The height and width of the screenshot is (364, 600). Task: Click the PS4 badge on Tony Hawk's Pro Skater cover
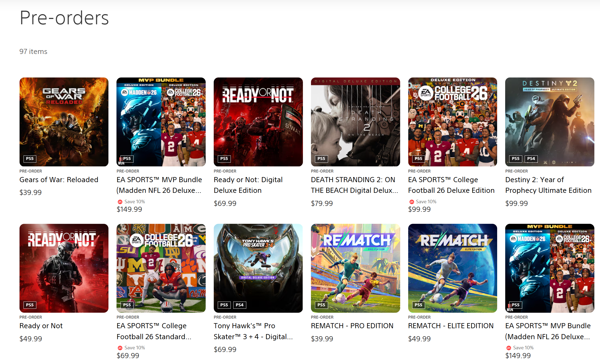[240, 305]
